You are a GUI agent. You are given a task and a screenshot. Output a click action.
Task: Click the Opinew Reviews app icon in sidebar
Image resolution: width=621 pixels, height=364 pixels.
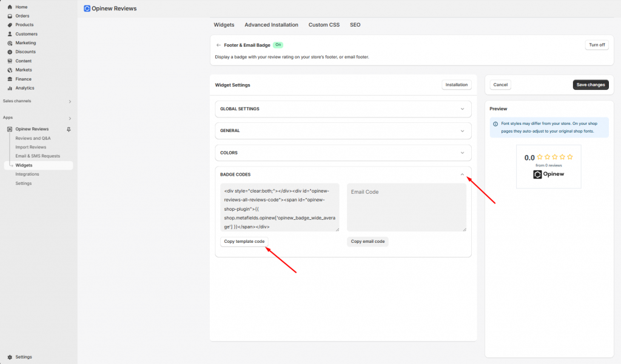[10, 129]
